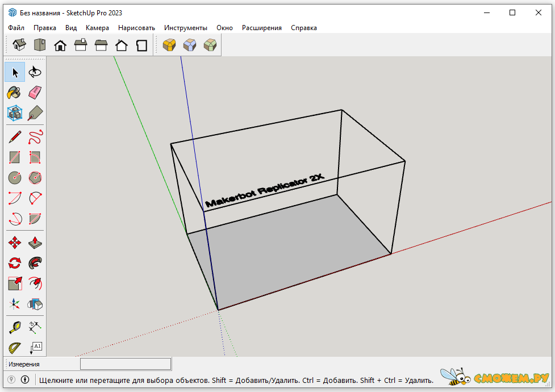This screenshot has height=392, width=555.
Task: Click the geolocation pin status icon
Action: pyautogui.click(x=11, y=380)
